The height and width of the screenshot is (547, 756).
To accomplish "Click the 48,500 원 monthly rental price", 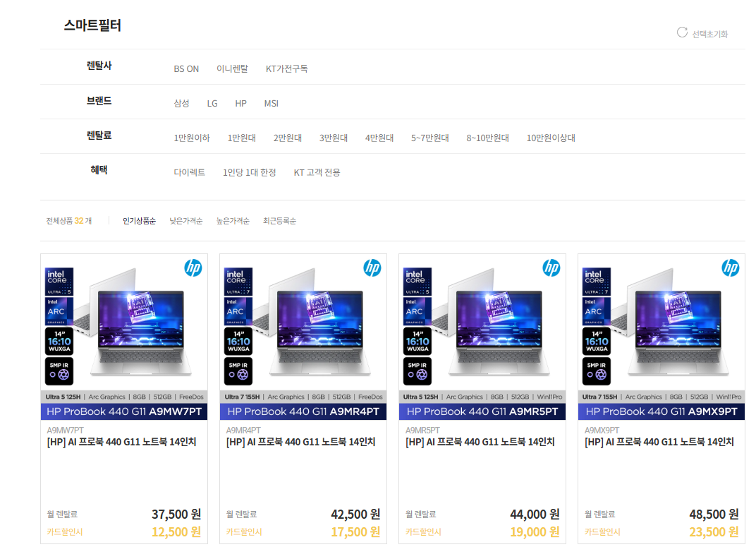I will tap(714, 515).
